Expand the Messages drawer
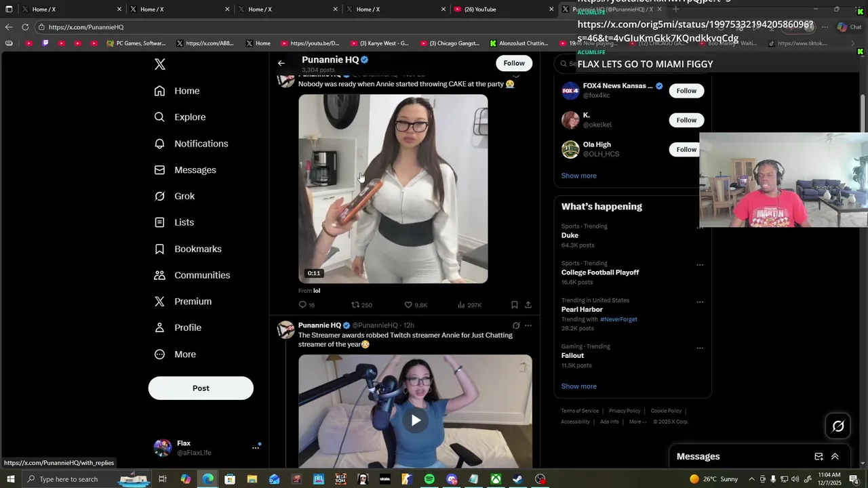The width and height of the screenshot is (868, 488). [x=835, y=457]
